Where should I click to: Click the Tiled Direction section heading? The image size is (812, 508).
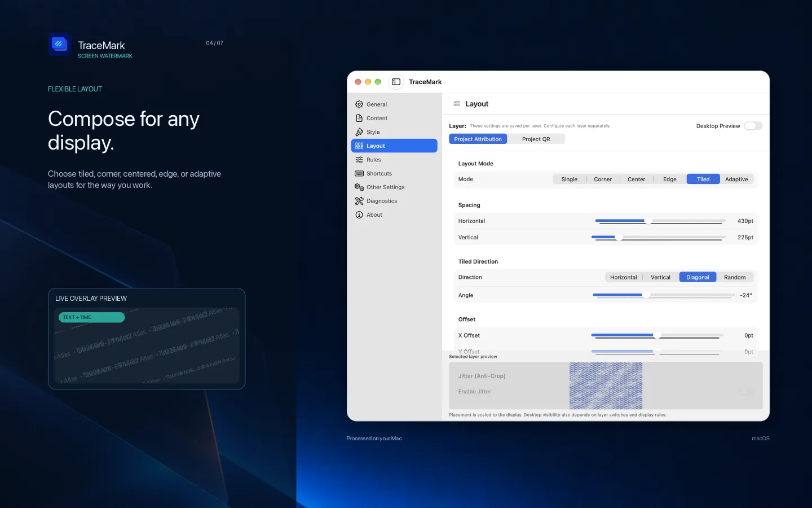point(478,261)
